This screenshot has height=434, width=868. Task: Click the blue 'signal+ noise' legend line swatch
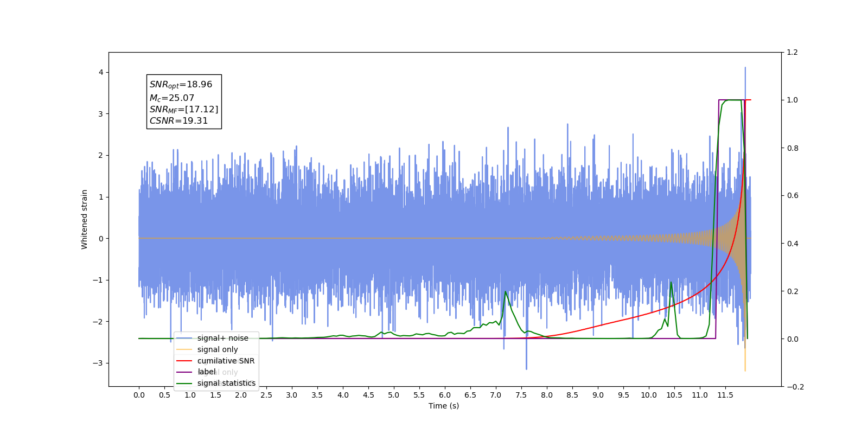[184, 338]
